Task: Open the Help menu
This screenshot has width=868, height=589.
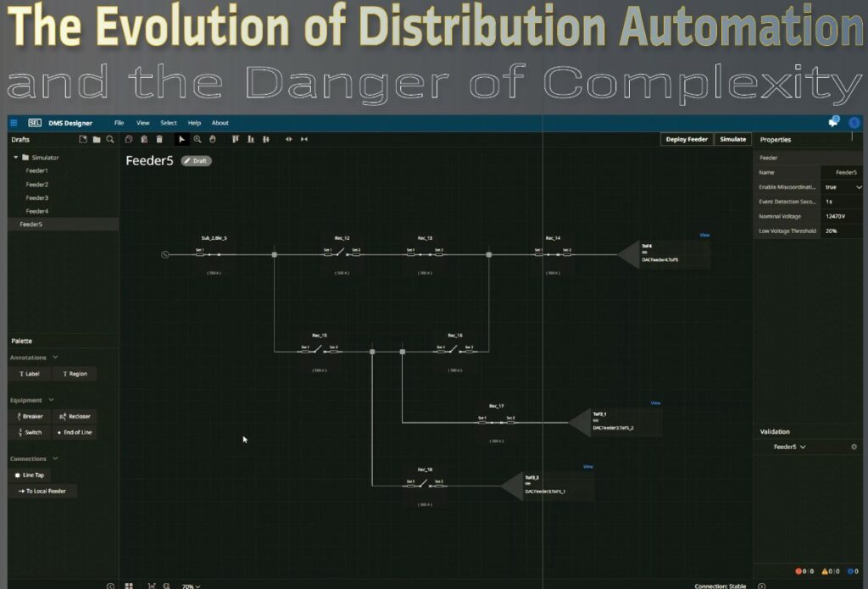Action: 194,123
